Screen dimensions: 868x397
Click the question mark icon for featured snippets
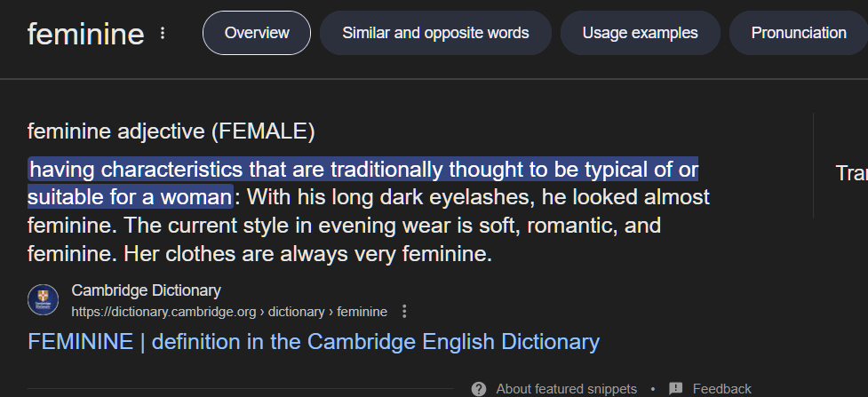point(479,389)
